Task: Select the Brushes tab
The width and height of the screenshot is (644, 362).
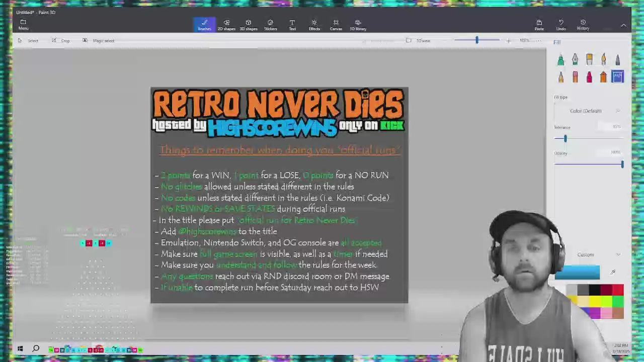Action: click(204, 25)
